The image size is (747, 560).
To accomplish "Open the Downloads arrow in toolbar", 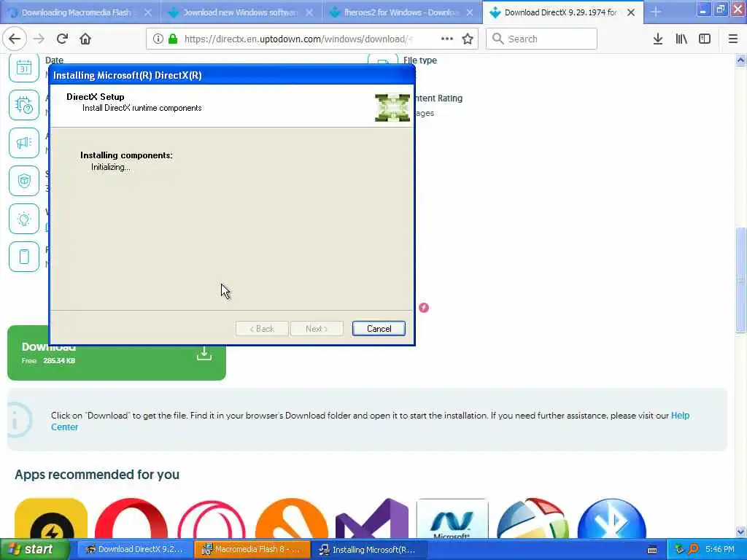I will 658,39.
